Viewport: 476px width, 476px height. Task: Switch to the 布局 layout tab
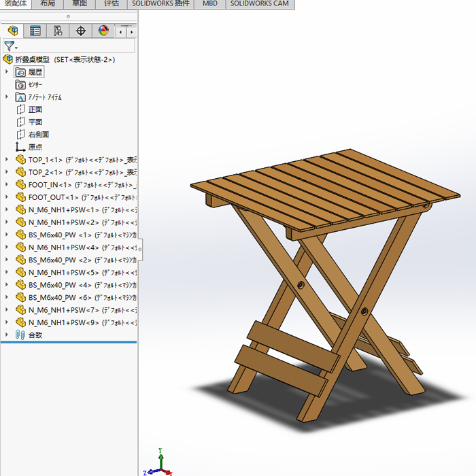(48, 3)
